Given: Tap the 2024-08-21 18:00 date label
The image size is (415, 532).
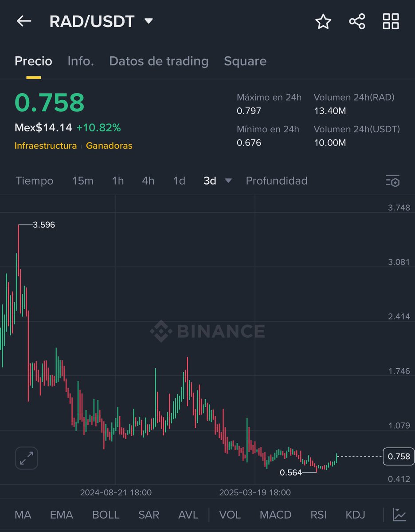Looking at the screenshot, I should (x=116, y=493).
